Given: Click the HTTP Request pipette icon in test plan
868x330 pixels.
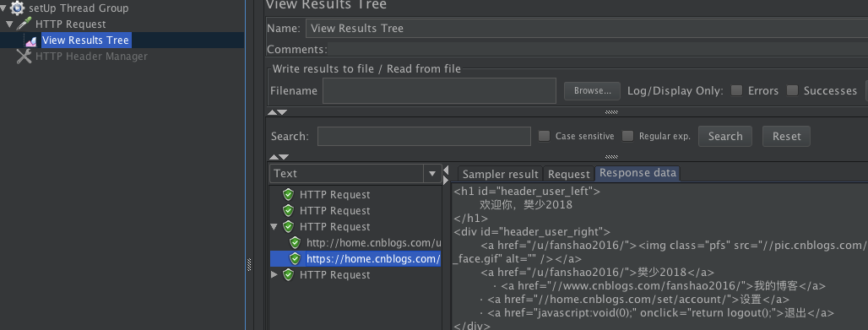Looking at the screenshot, I should 24,24.
